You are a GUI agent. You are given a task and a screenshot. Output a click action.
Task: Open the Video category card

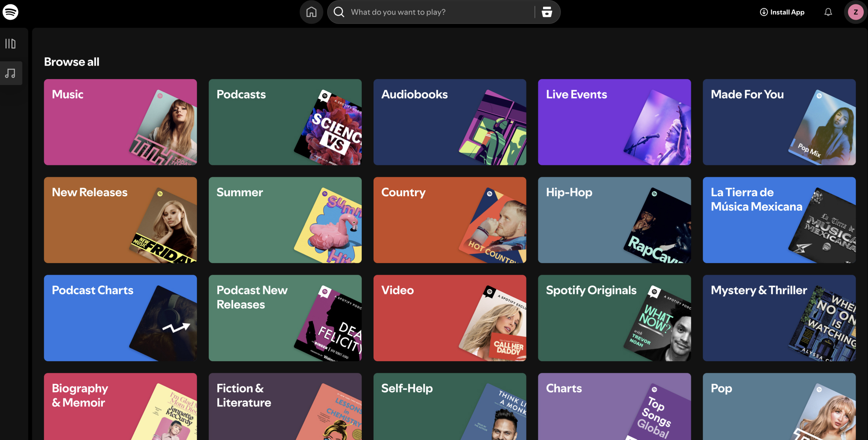(450, 318)
